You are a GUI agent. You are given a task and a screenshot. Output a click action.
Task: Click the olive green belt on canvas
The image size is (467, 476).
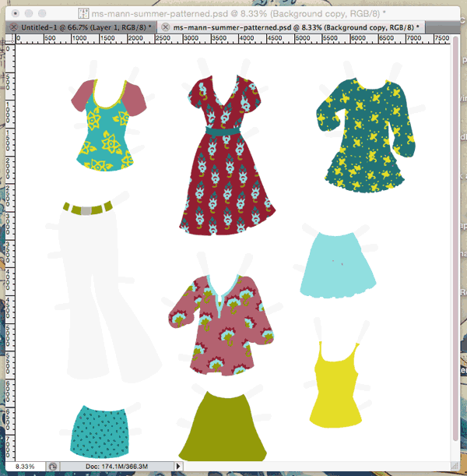[x=88, y=208]
